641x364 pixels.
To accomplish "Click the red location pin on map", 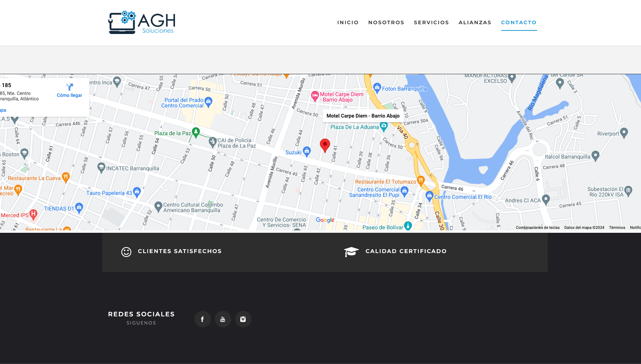I will coord(325,145).
